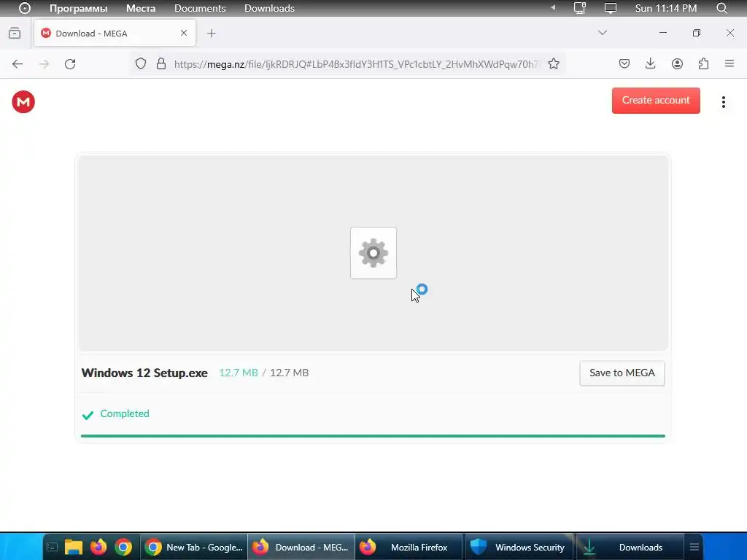This screenshot has width=747, height=560.
Task: Open a new tab with the plus button
Action: coord(212,34)
